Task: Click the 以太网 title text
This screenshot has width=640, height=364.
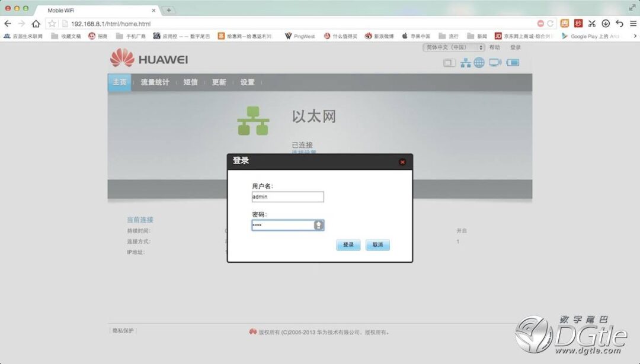Action: pyautogui.click(x=314, y=116)
